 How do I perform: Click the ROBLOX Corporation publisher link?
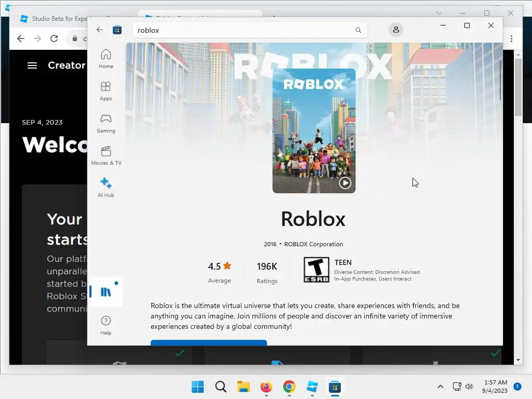click(313, 244)
